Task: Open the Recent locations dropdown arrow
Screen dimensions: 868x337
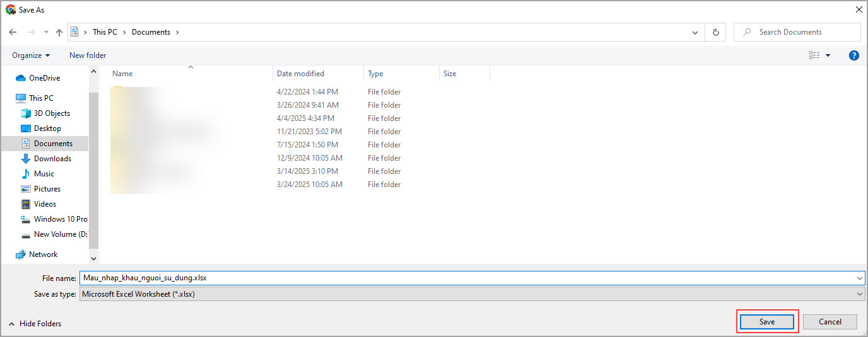Action: tap(46, 32)
